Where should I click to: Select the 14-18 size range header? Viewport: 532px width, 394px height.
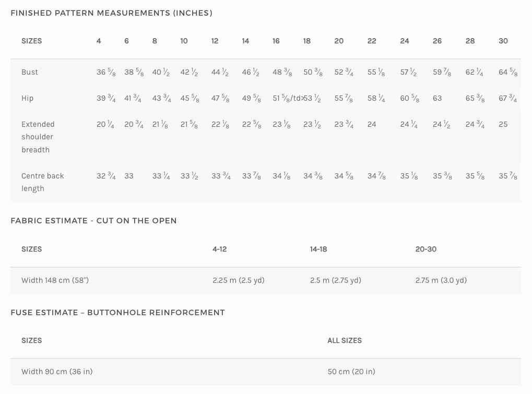pos(318,249)
